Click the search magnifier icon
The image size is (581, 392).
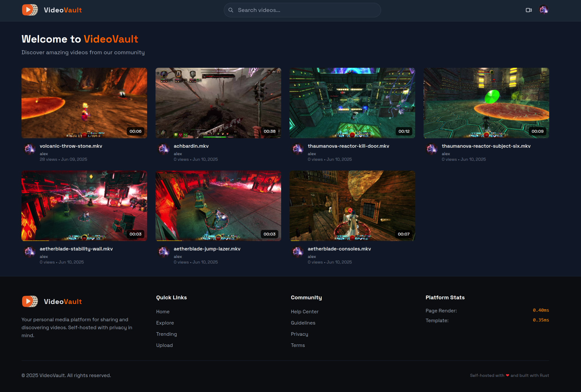(231, 10)
